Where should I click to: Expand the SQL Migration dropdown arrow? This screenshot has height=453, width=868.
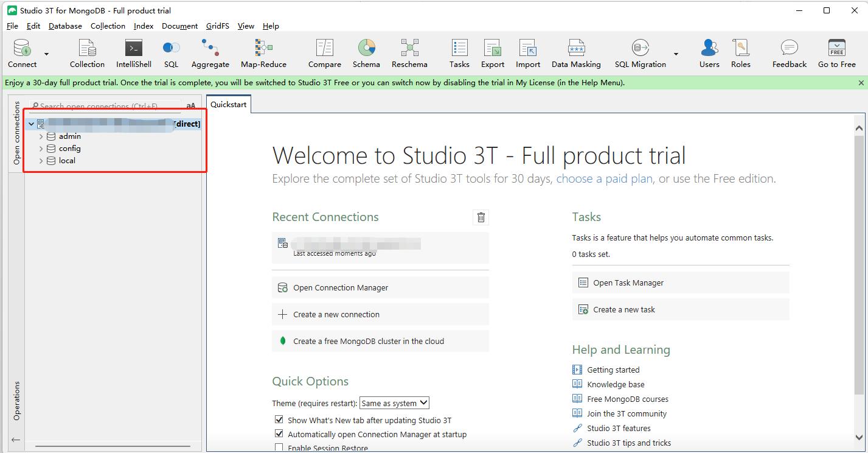(676, 54)
